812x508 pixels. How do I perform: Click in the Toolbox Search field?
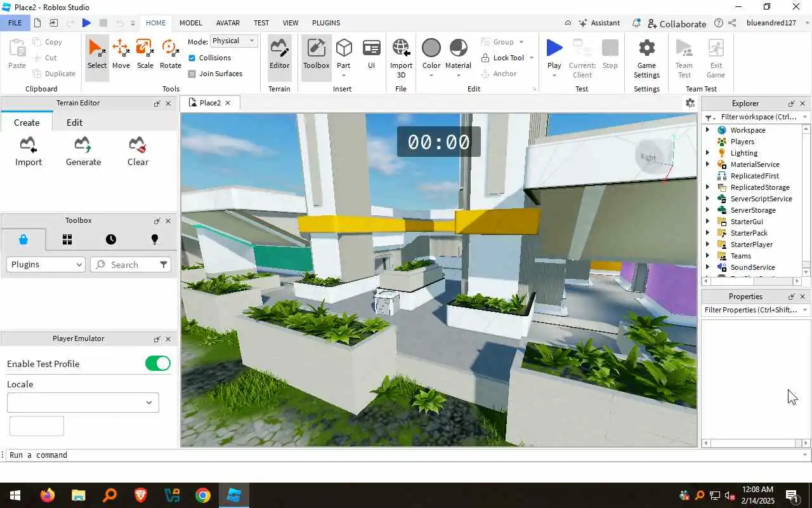click(x=125, y=265)
